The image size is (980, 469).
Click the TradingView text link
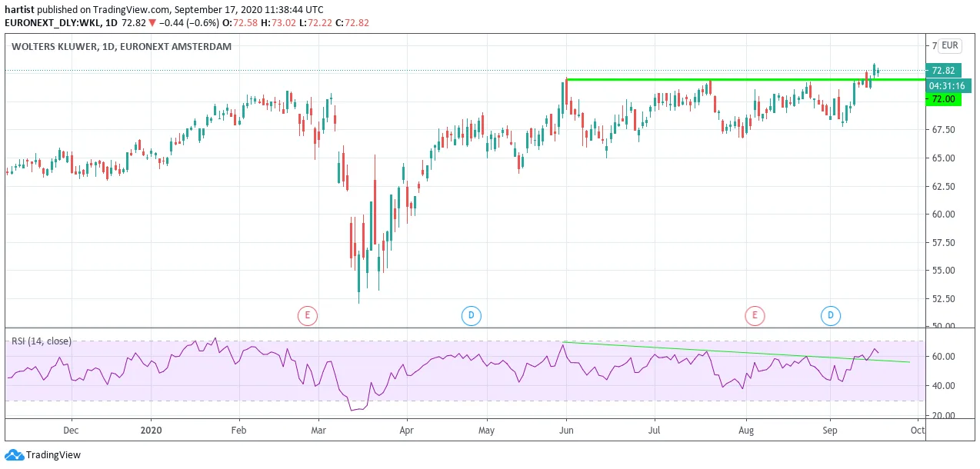[53, 455]
